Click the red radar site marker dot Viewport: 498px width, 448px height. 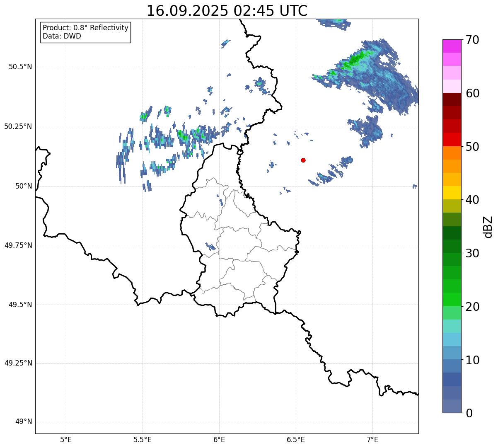pyautogui.click(x=303, y=160)
